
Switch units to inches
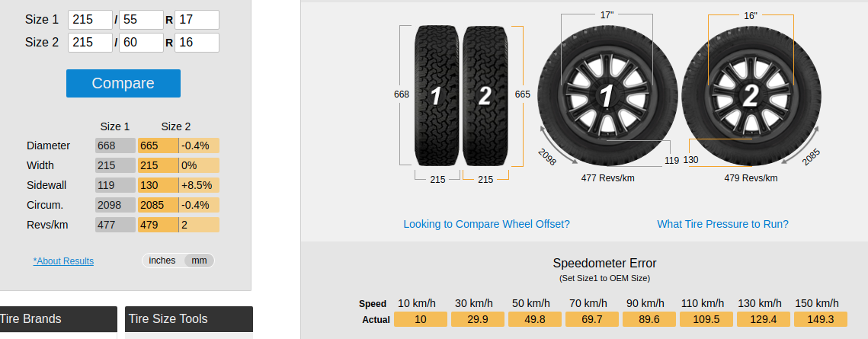pos(162,261)
